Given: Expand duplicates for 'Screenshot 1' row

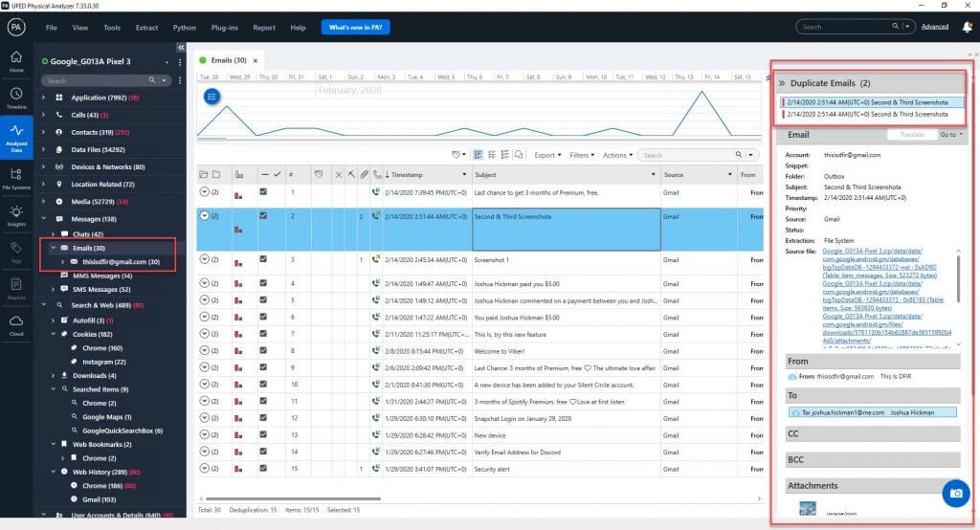Looking at the screenshot, I should click(205, 258).
